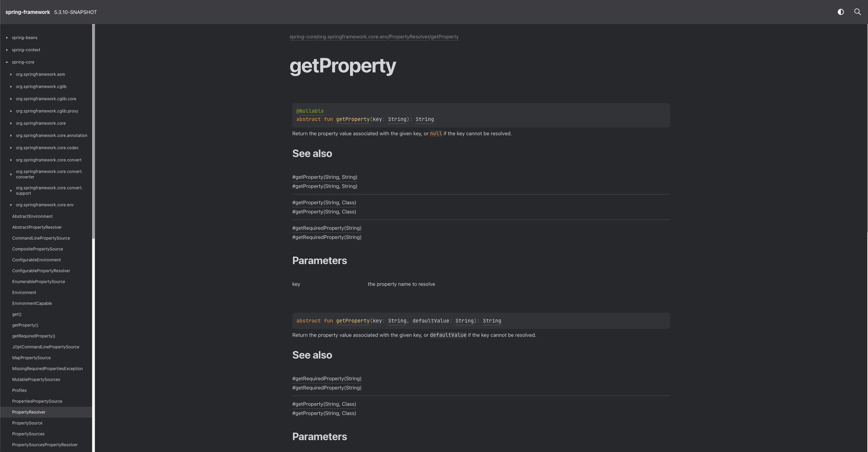Follow the #getRequiredProperty(String) see-also link
Viewport: 868px width, 452px height.
pos(327,228)
